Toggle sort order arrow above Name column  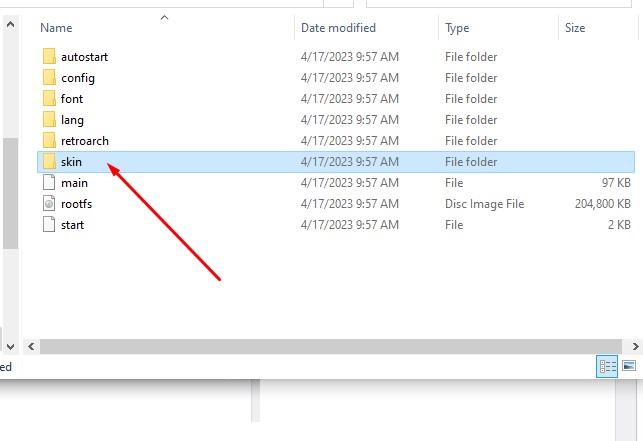165,17
